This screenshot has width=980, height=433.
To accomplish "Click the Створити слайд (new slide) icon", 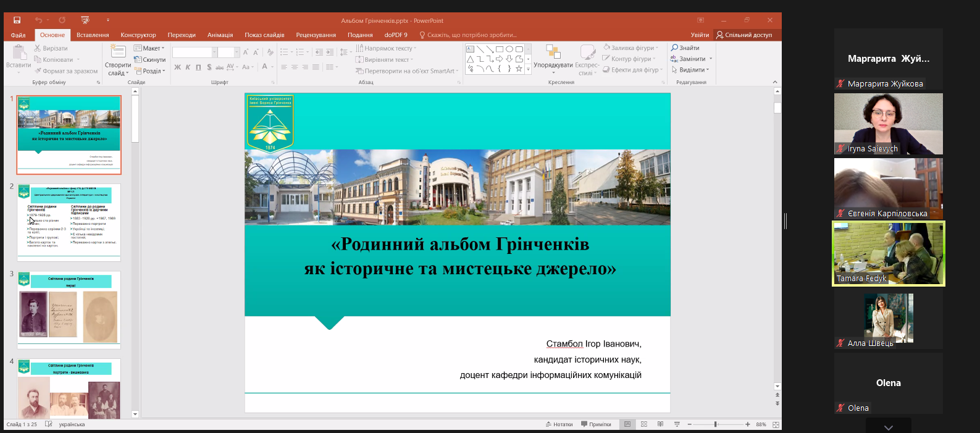I will pos(117,51).
